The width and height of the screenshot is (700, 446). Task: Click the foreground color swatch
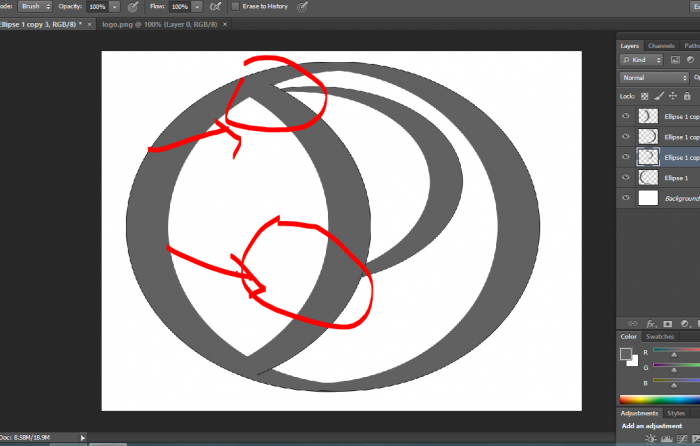pyautogui.click(x=626, y=354)
